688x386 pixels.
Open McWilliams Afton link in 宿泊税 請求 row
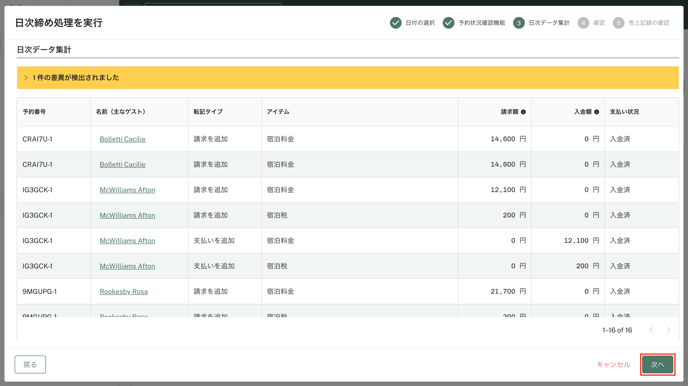tap(127, 215)
